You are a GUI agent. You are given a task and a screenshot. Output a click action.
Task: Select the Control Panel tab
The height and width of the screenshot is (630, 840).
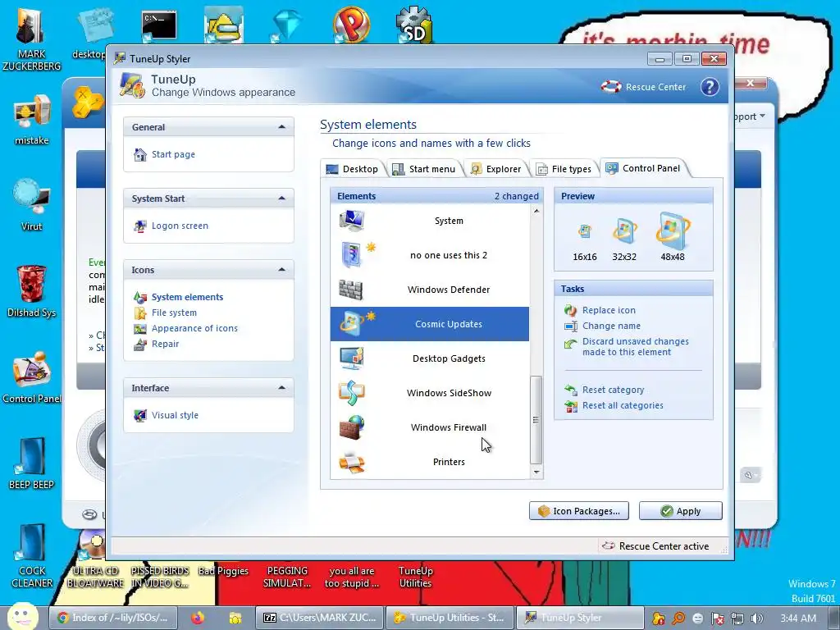coord(643,168)
